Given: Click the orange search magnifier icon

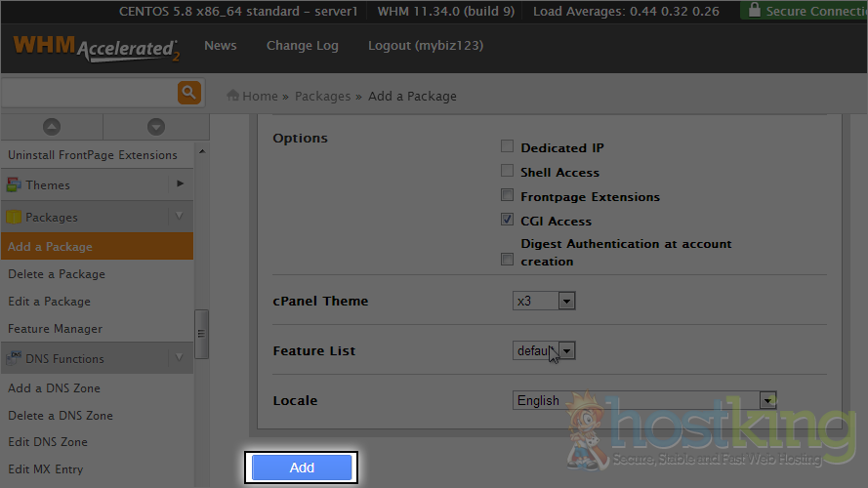Looking at the screenshot, I should click(188, 93).
